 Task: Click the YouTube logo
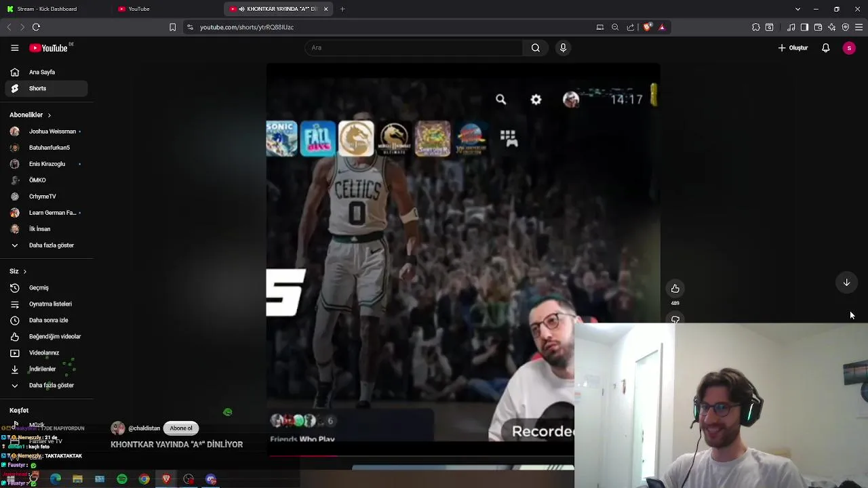click(x=48, y=48)
